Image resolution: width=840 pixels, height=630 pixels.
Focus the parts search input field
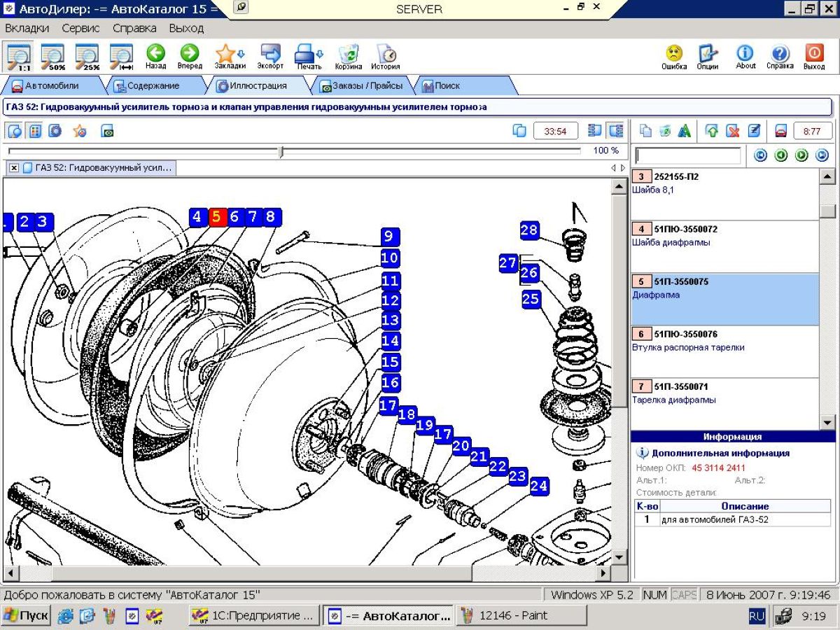click(687, 155)
